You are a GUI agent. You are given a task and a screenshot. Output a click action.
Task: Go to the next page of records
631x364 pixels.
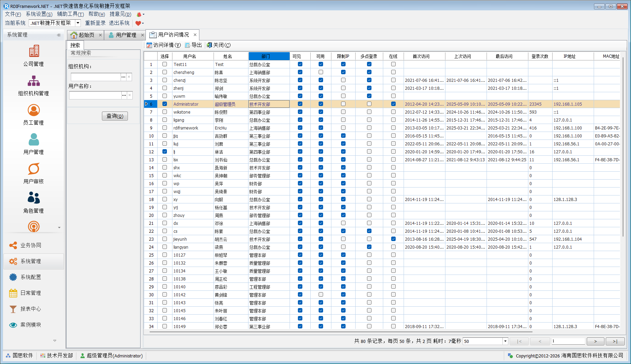[595, 341]
